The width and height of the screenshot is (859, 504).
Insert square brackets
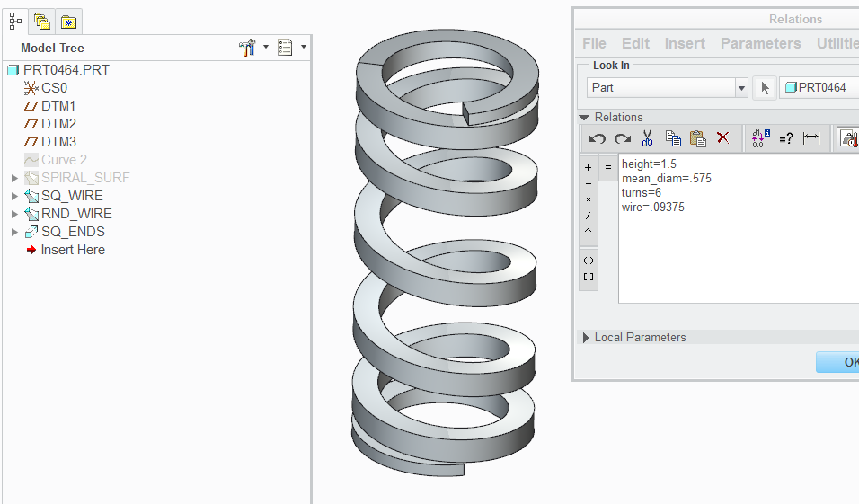(x=589, y=278)
